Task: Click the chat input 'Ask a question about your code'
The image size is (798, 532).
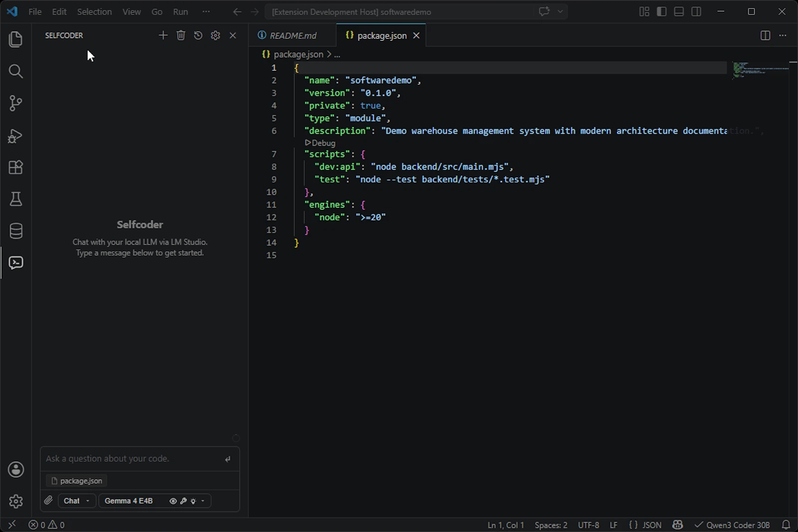Action: click(132, 459)
